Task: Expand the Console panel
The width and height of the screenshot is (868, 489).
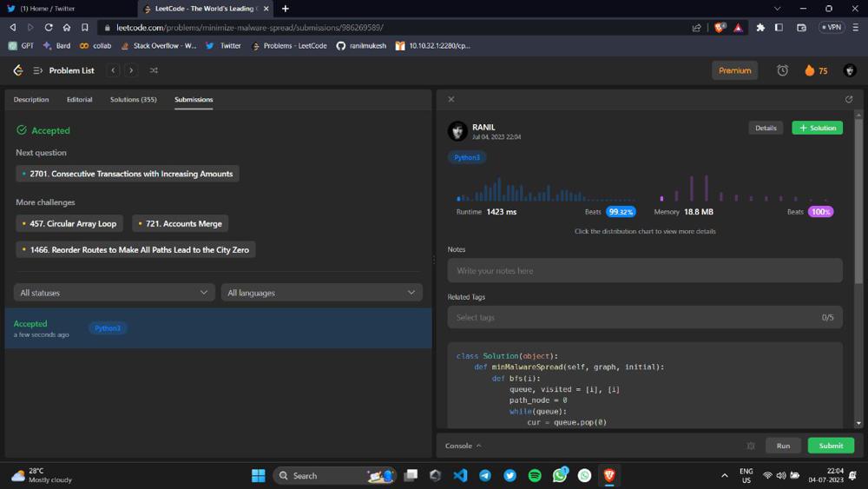Action: click(x=464, y=446)
